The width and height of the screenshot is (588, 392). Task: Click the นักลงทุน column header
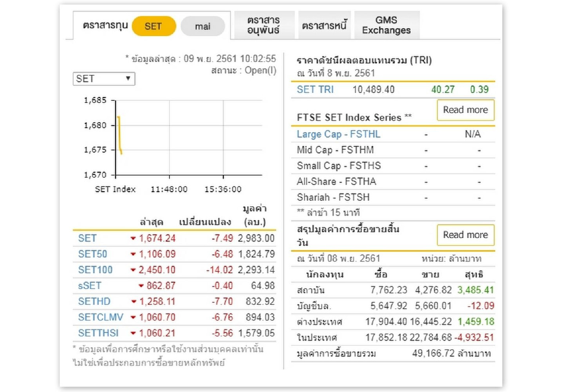(325, 274)
